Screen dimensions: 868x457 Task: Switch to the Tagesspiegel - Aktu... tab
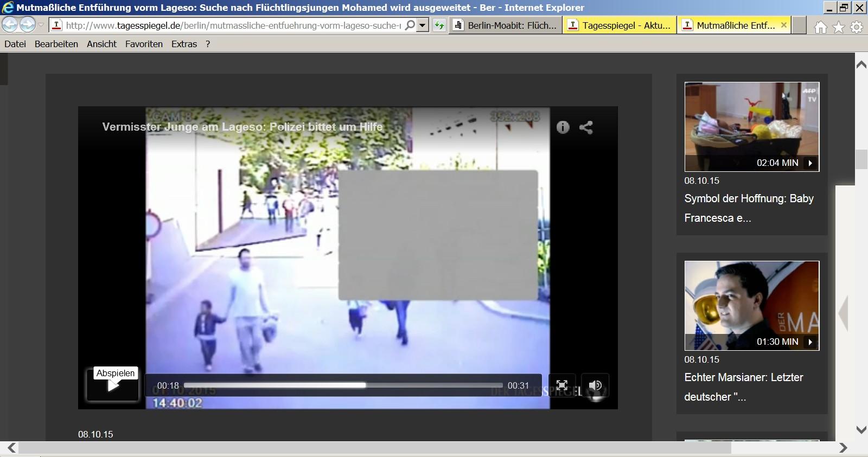tap(620, 25)
